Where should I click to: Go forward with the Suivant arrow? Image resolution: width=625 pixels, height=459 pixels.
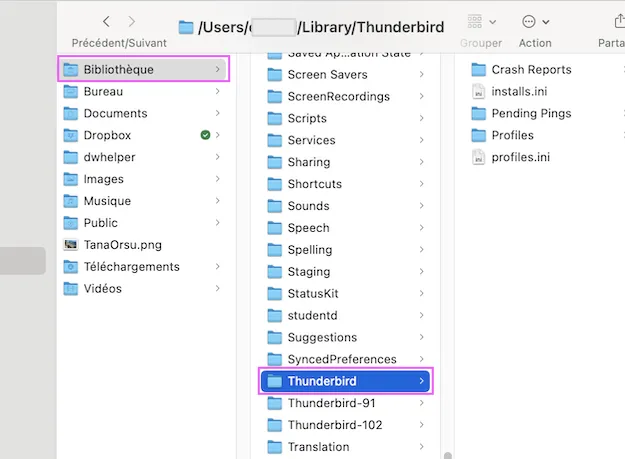132,22
